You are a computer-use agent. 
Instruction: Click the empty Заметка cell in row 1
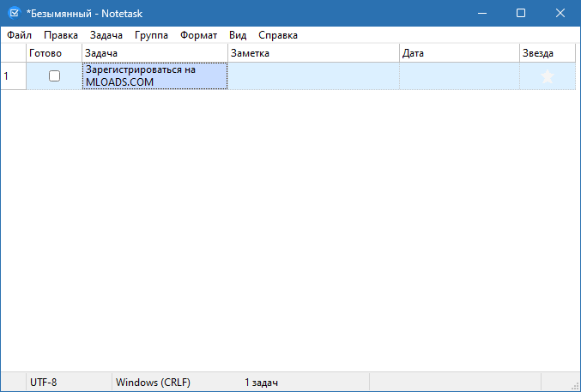(313, 75)
